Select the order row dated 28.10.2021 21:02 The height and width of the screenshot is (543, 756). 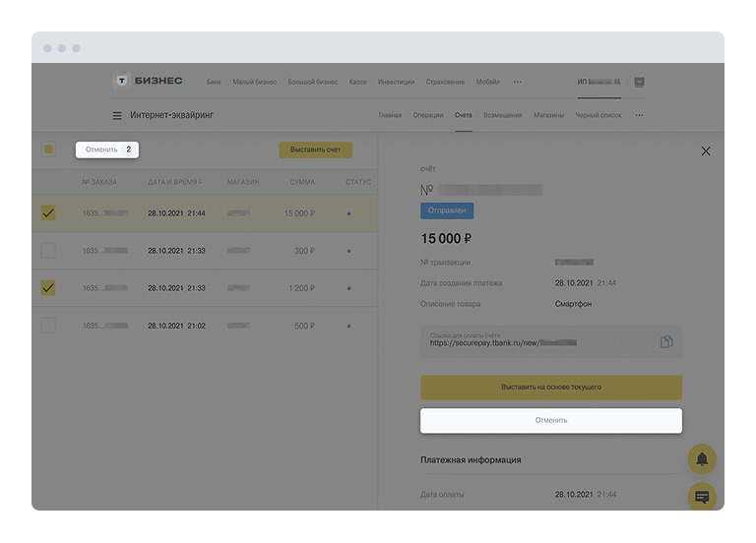click(x=205, y=327)
